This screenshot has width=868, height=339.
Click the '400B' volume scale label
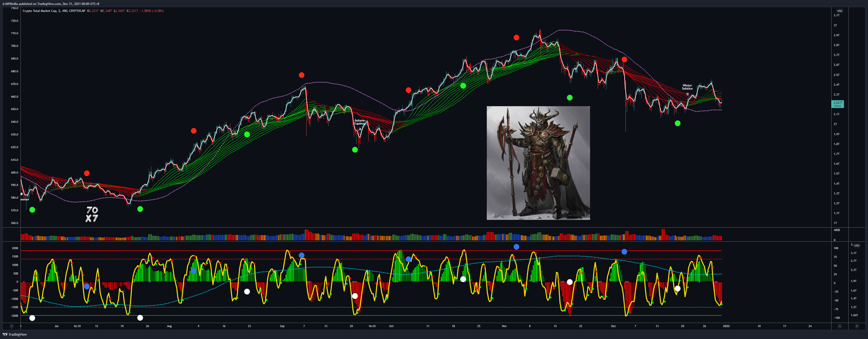click(837, 230)
